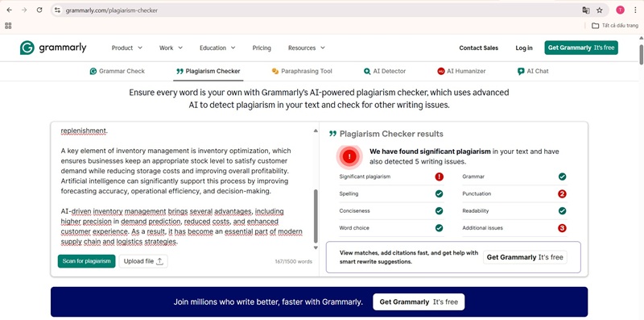Image resolution: width=644 pixels, height=320 pixels.
Task: Go back with browser back arrow
Action: (10, 10)
